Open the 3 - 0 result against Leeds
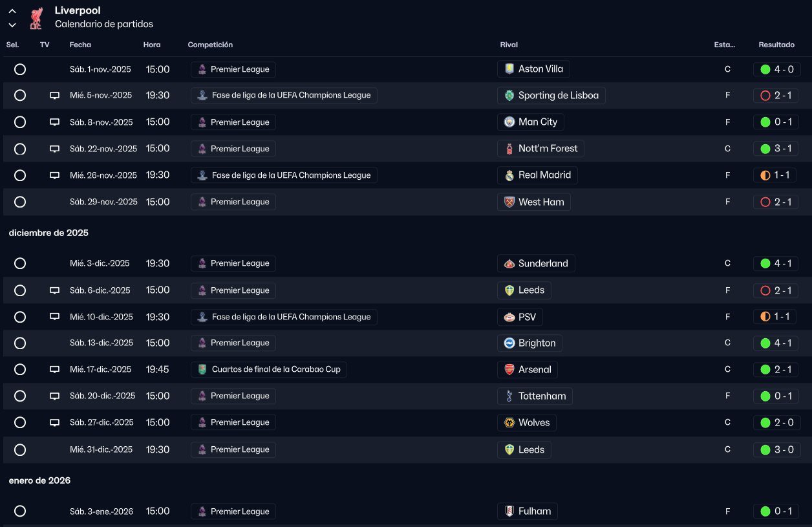The height and width of the screenshot is (527, 812). coord(776,449)
